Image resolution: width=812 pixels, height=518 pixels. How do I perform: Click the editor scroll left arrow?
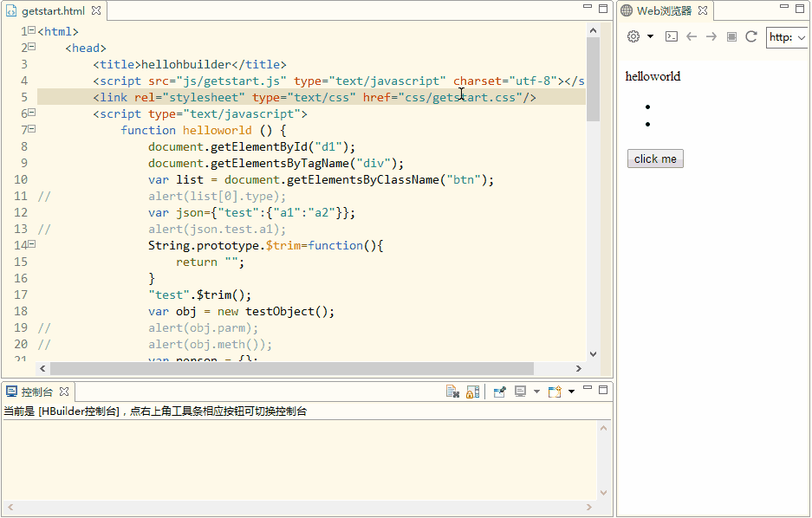pyautogui.click(x=42, y=368)
